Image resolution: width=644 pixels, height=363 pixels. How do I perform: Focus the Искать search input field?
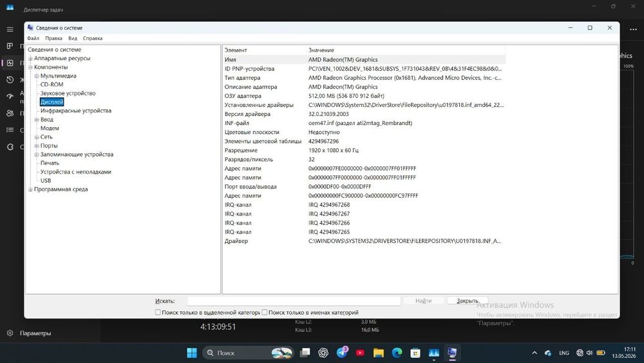tap(294, 301)
